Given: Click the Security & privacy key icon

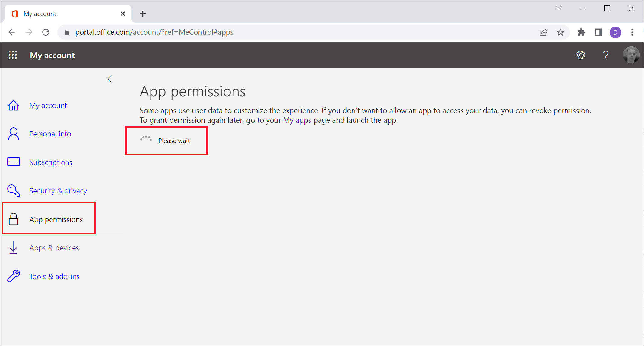Looking at the screenshot, I should point(13,190).
